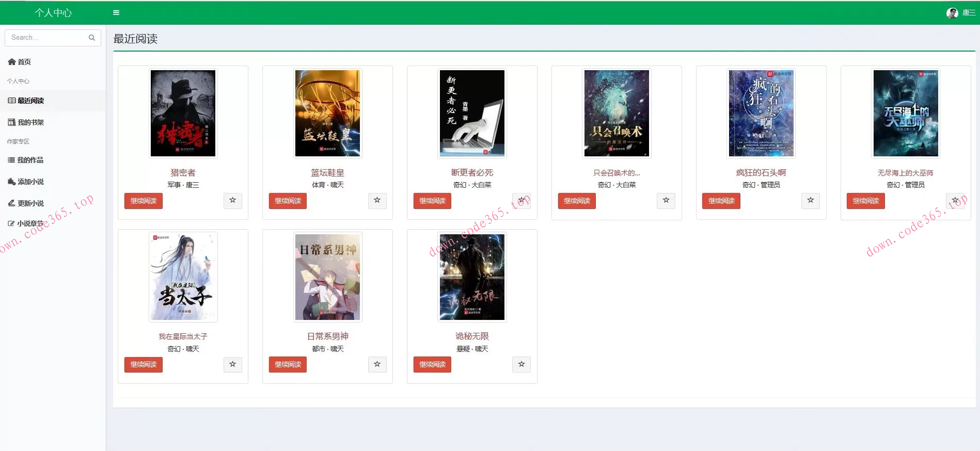Click the 断更者必死 cover image
The image size is (980, 451).
point(472,113)
